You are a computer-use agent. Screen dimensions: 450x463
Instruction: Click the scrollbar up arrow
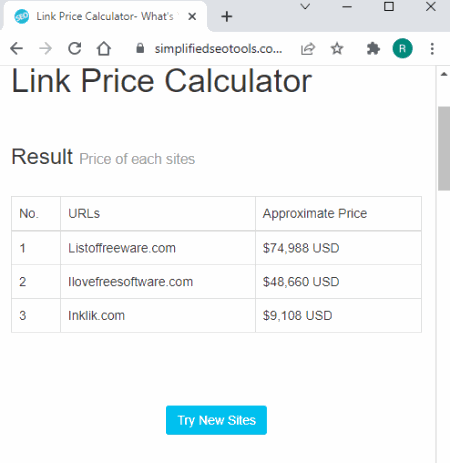click(x=444, y=74)
